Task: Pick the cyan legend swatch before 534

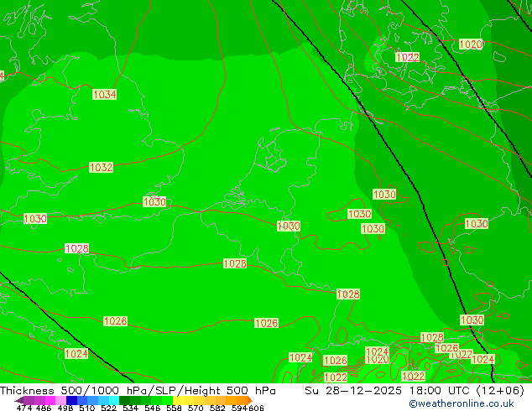Action: [x=114, y=400]
